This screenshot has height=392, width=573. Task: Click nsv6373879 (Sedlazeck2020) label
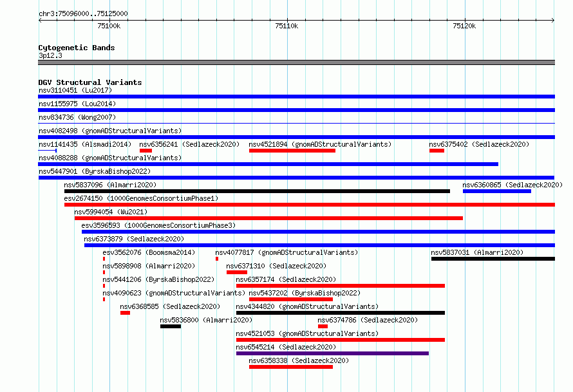pyautogui.click(x=134, y=239)
